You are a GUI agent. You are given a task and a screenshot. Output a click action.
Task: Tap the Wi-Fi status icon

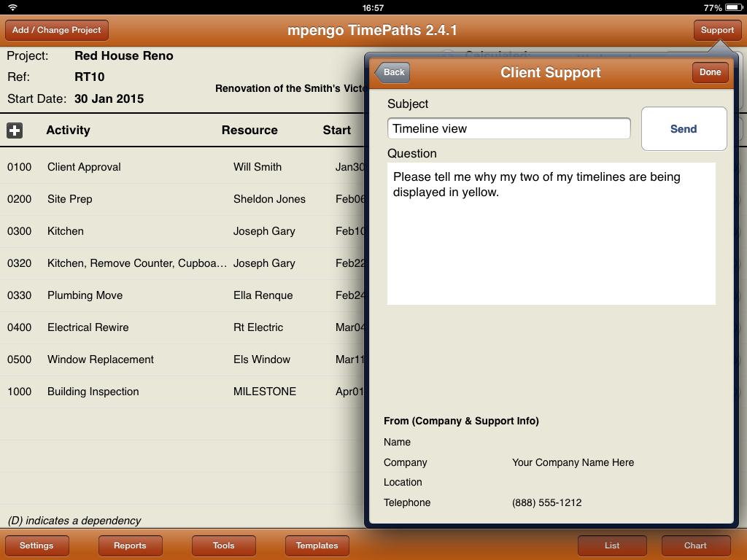(12, 7)
